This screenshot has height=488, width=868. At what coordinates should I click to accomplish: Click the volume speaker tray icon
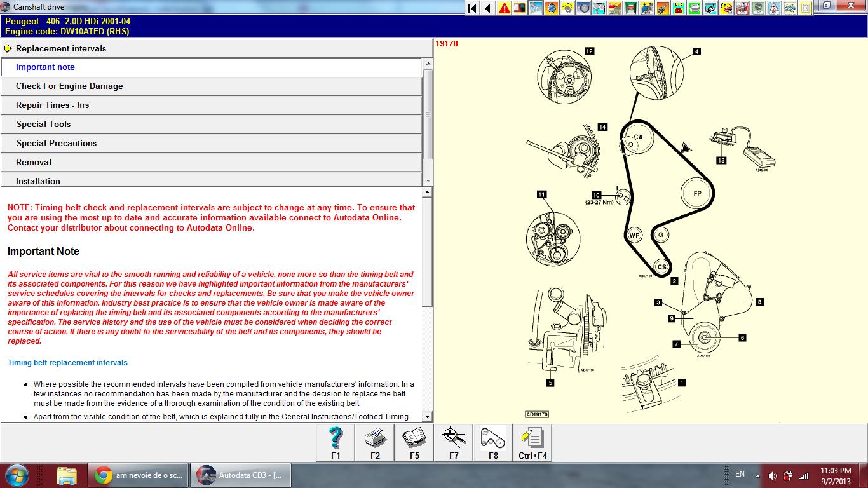773,475
